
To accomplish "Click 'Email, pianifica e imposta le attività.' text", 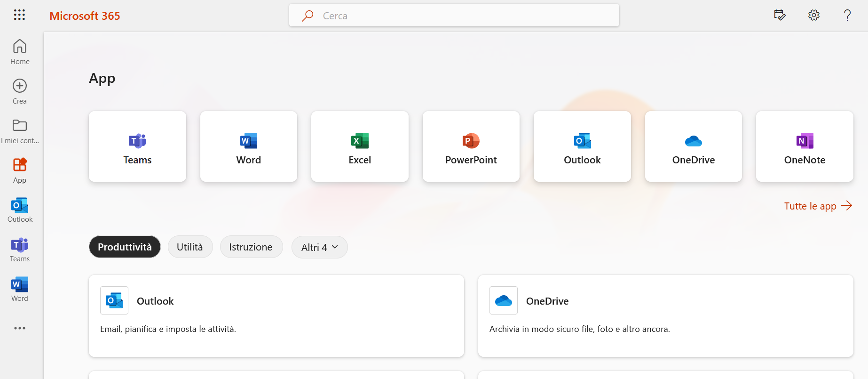I will [168, 329].
